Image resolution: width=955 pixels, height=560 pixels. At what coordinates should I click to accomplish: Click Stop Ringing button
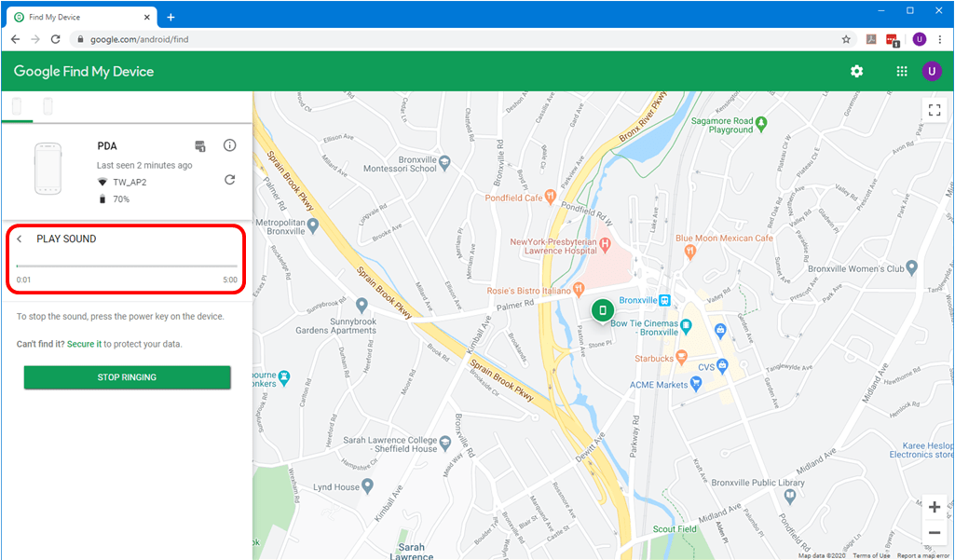tap(128, 377)
